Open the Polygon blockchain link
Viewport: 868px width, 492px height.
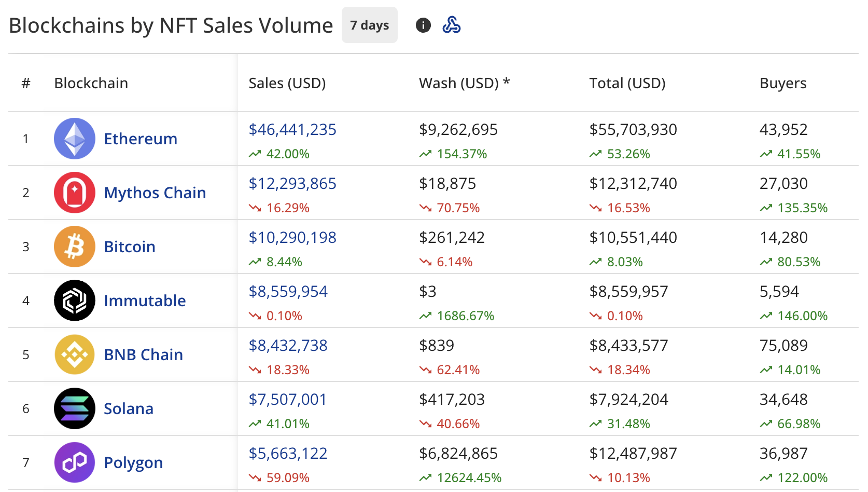[133, 462]
